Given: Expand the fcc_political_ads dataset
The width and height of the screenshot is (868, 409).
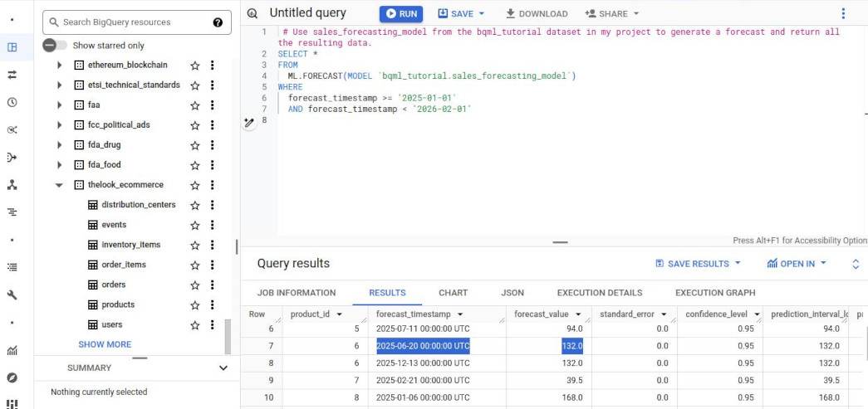Looking at the screenshot, I should tap(59, 125).
